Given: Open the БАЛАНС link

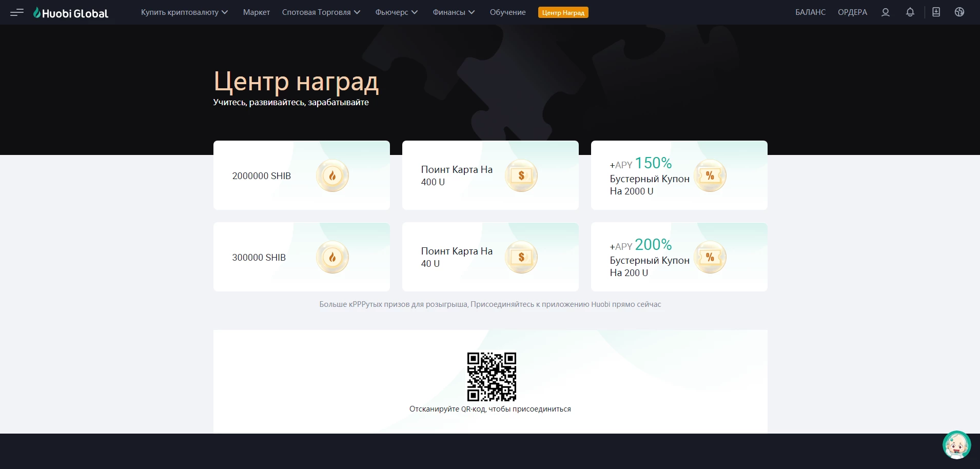Looking at the screenshot, I should coord(811,12).
